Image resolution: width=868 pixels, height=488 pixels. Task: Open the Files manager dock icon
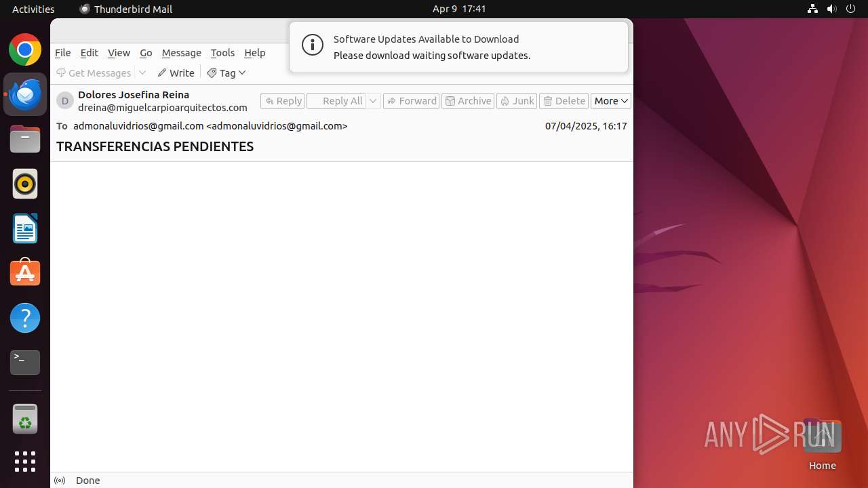tap(25, 140)
